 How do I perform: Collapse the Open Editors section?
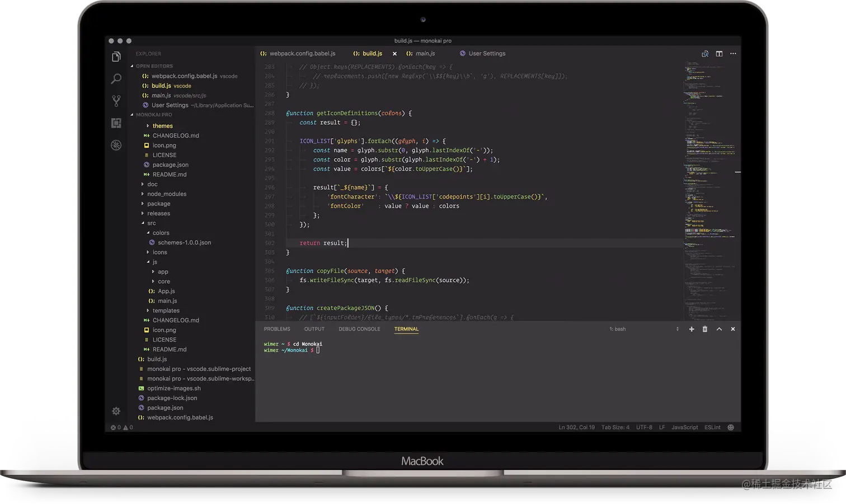(153, 66)
